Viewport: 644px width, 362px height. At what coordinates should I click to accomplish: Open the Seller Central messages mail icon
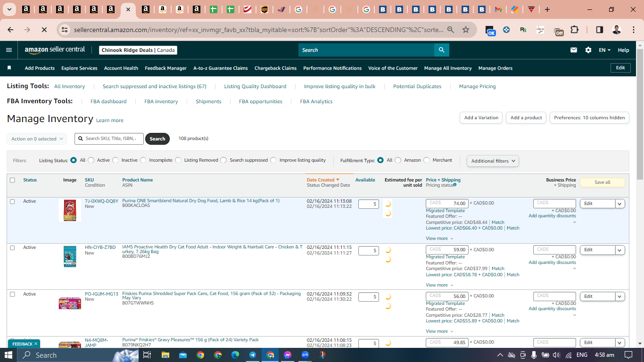pos(574,50)
